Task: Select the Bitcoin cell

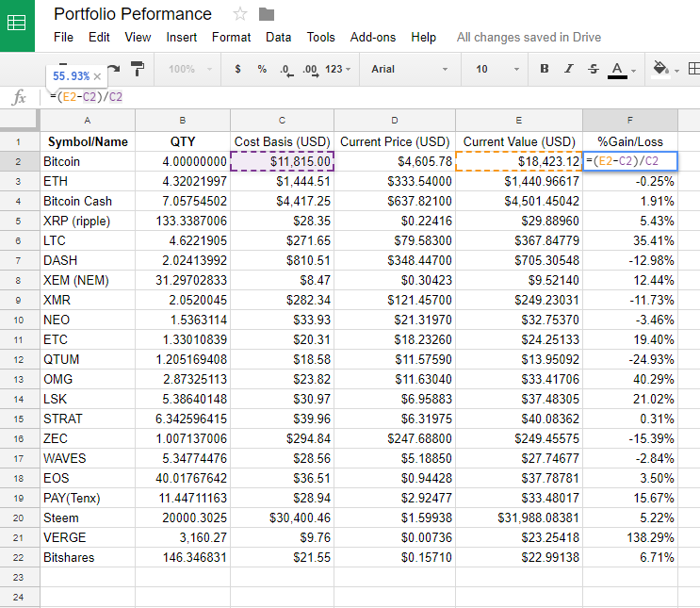Action: 88,161
